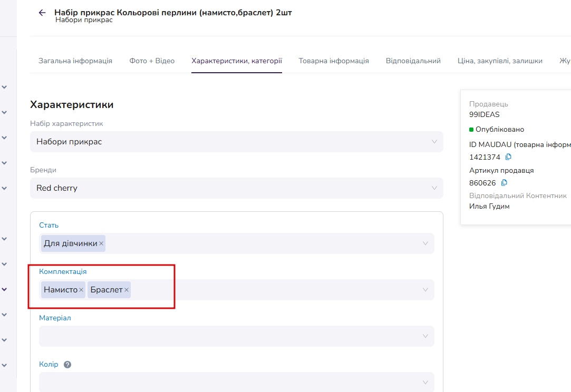
Task: Expand the Стать dropdown arrow
Action: pos(425,243)
